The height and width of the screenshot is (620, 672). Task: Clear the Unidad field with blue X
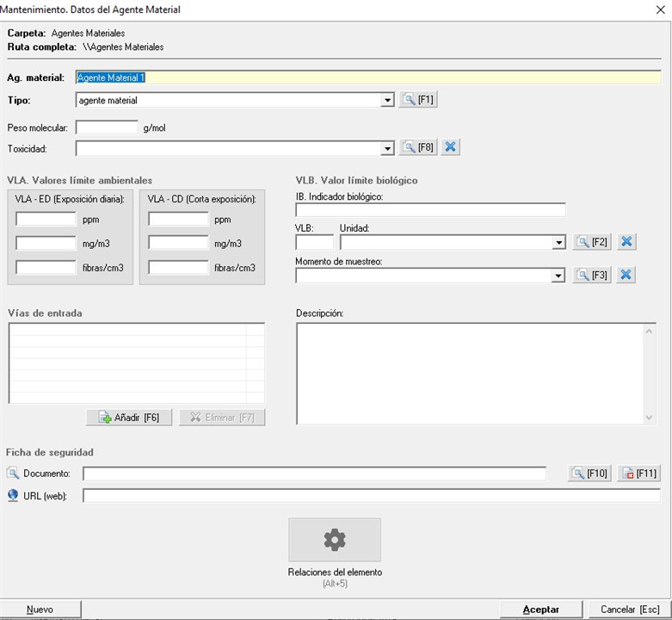coord(626,242)
